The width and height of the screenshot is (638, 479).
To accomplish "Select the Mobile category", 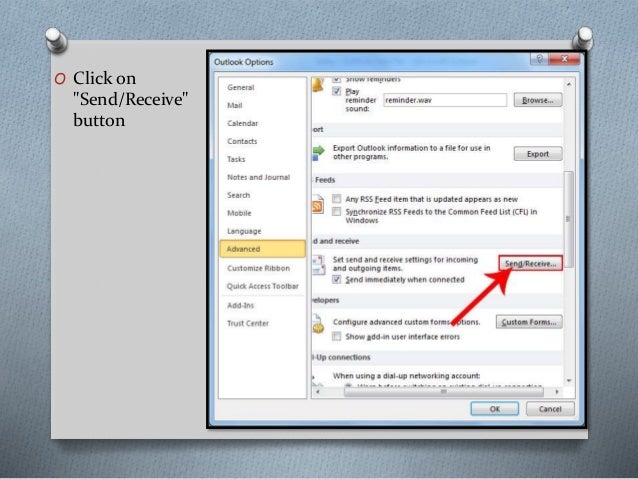I will click(239, 213).
